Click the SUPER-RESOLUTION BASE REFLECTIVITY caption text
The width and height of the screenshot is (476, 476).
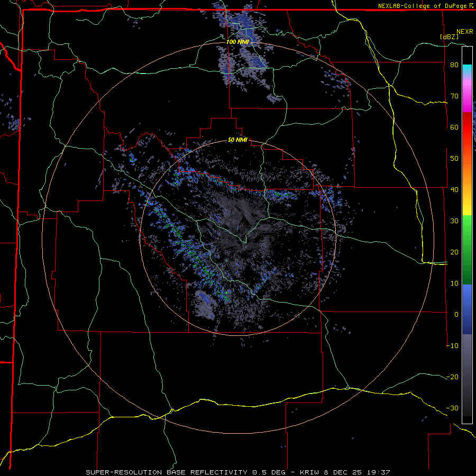point(167,472)
